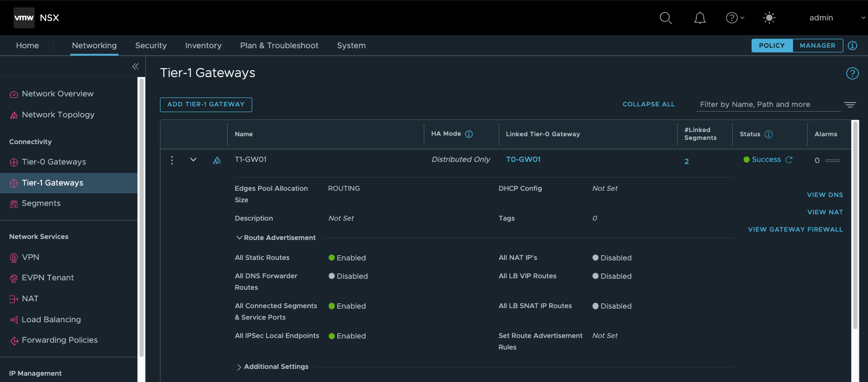
Task: Open linked segments count 2
Action: pyautogui.click(x=687, y=161)
